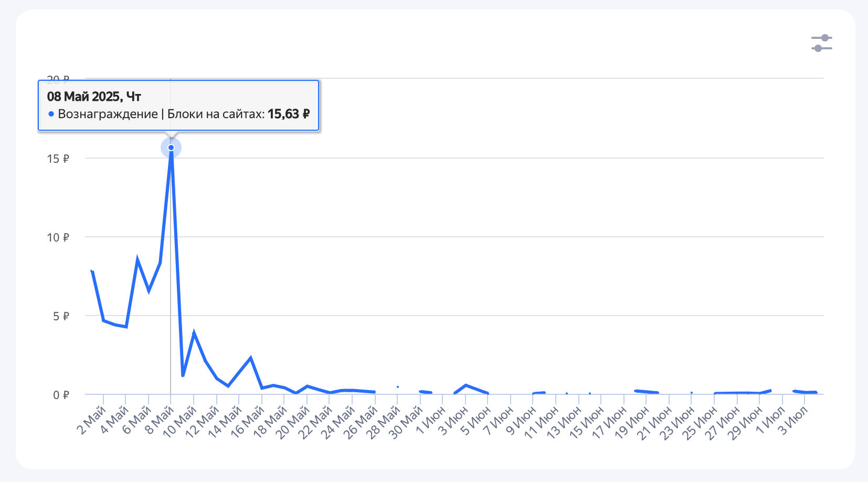Click the line peak above 10 Май
Viewport: 868px width, 482px height.
coord(194,333)
